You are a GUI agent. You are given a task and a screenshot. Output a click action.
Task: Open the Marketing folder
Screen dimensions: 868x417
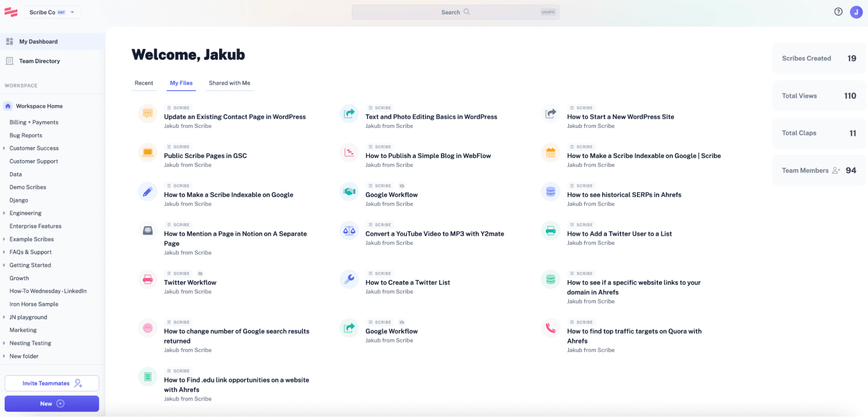[23, 330]
